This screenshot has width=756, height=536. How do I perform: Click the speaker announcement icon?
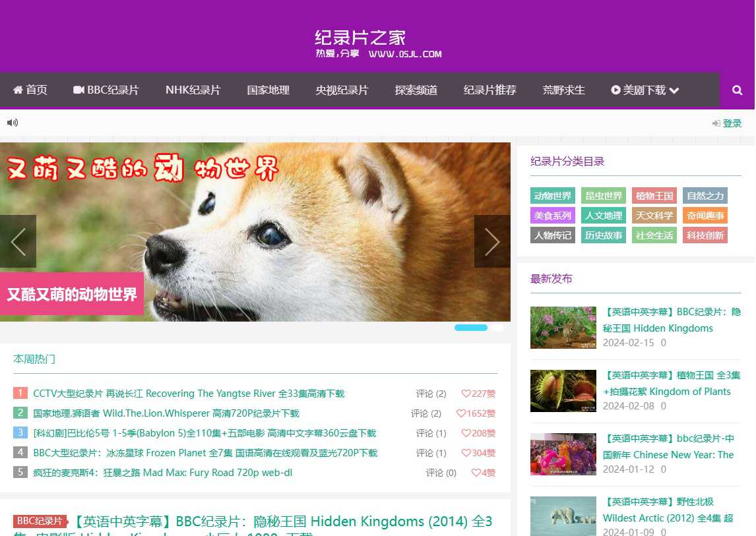(13, 123)
